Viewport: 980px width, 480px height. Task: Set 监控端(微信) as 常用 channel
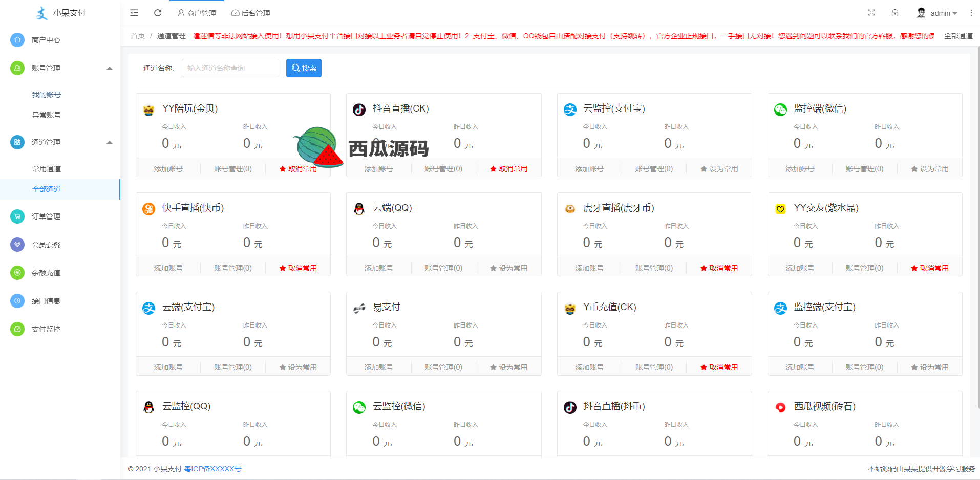[x=930, y=169]
